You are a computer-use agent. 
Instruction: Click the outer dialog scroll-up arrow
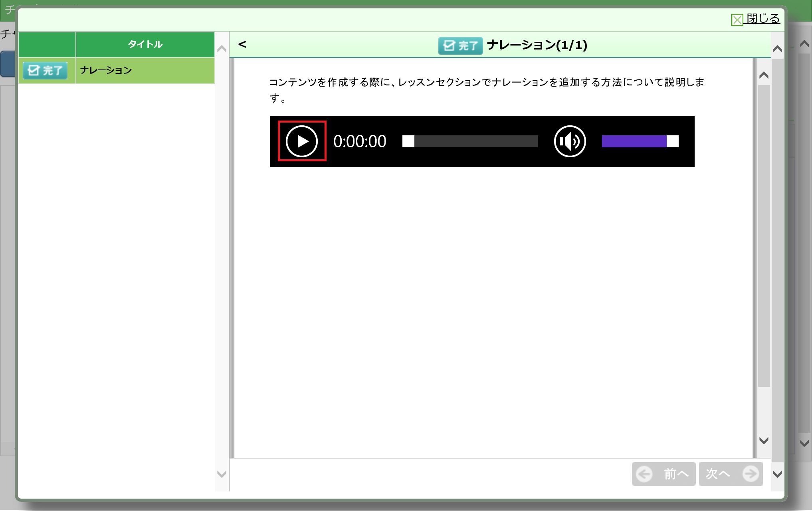tap(777, 49)
